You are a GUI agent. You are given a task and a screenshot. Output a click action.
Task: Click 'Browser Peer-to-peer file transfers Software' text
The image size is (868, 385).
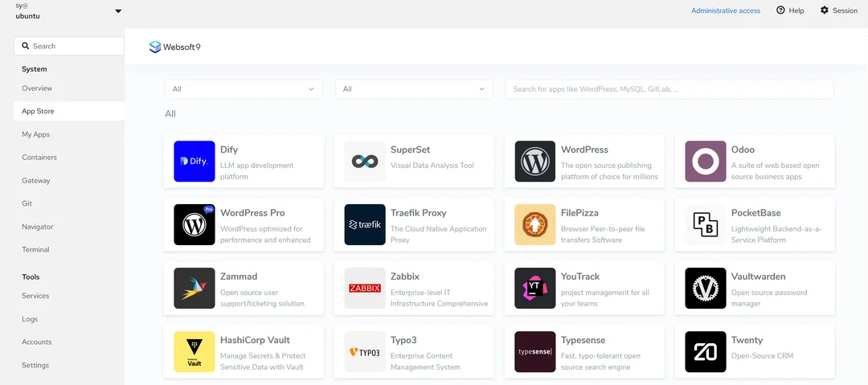click(x=603, y=235)
